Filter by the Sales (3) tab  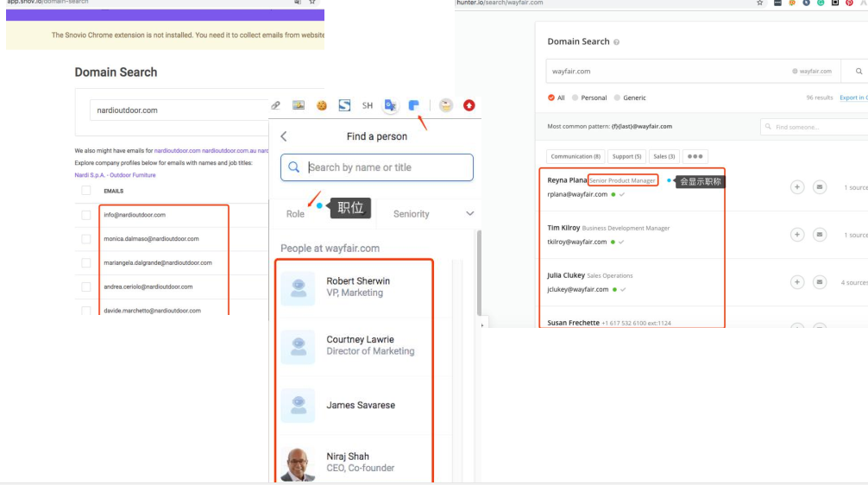[664, 156]
